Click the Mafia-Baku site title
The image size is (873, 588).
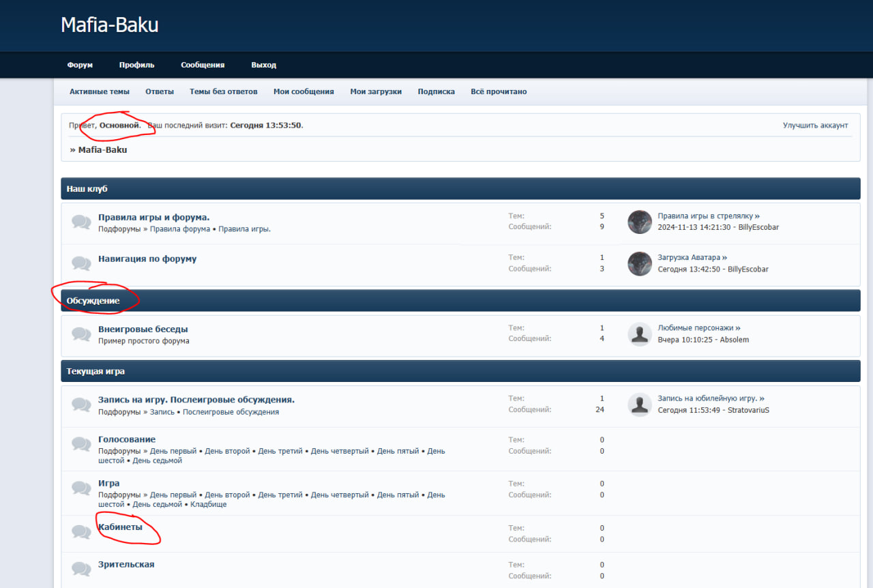[x=110, y=25]
